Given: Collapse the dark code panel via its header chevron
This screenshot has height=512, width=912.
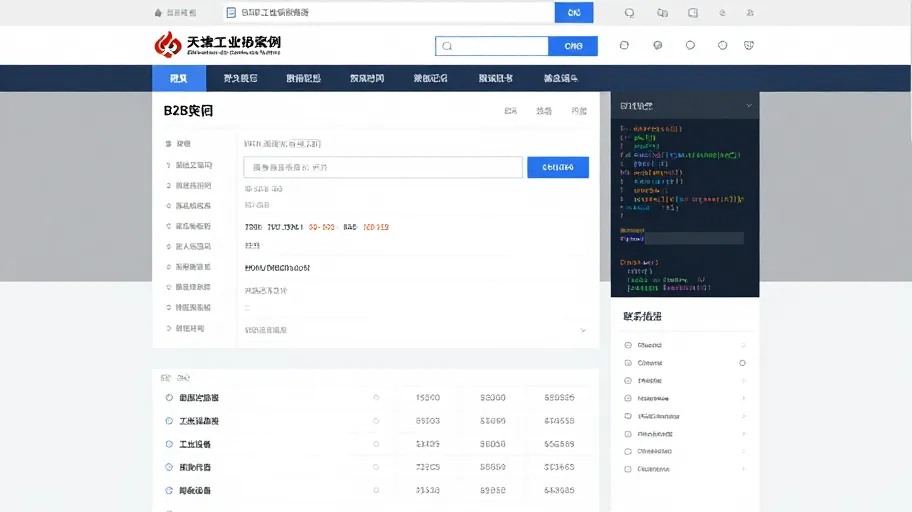Looking at the screenshot, I should (749, 106).
